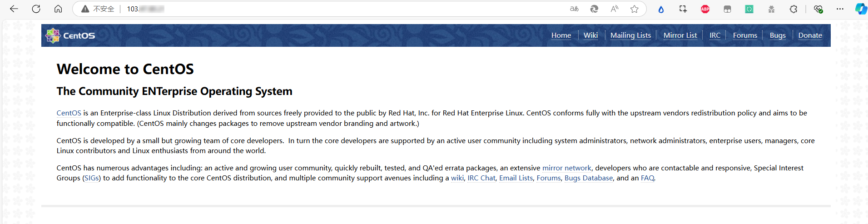Image resolution: width=868 pixels, height=224 pixels.
Task: Open the AdBlock Plus extension
Action: (705, 9)
